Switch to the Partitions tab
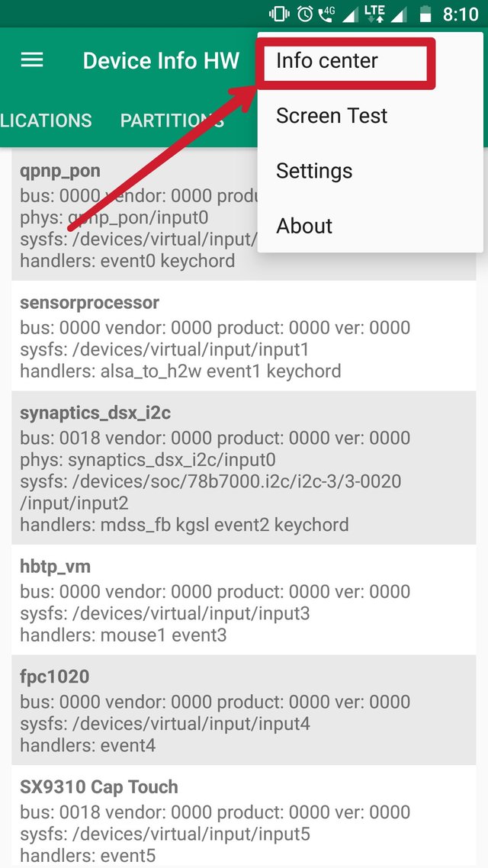Image resolution: width=488 pixels, height=868 pixels. (172, 121)
